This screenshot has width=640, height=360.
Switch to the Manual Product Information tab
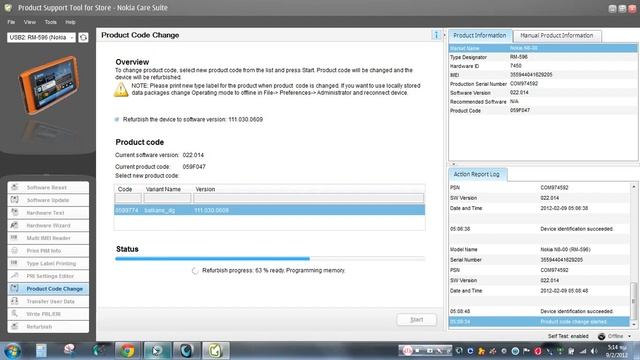(x=557, y=36)
